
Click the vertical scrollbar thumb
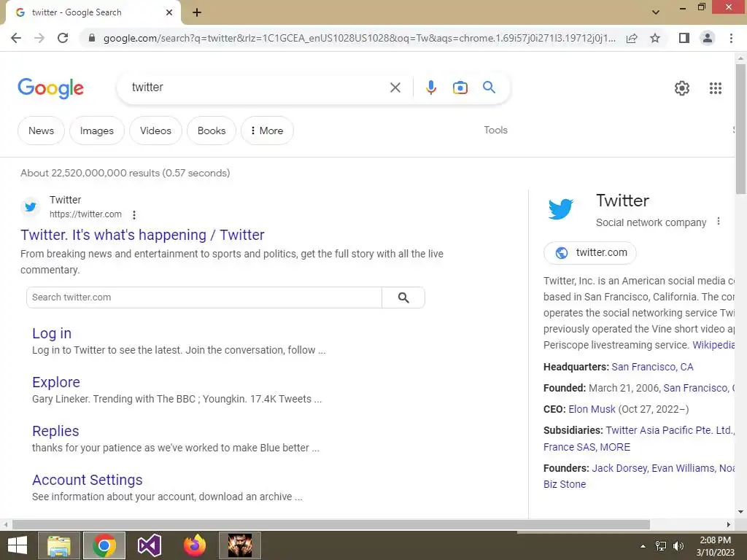pyautogui.click(x=740, y=128)
